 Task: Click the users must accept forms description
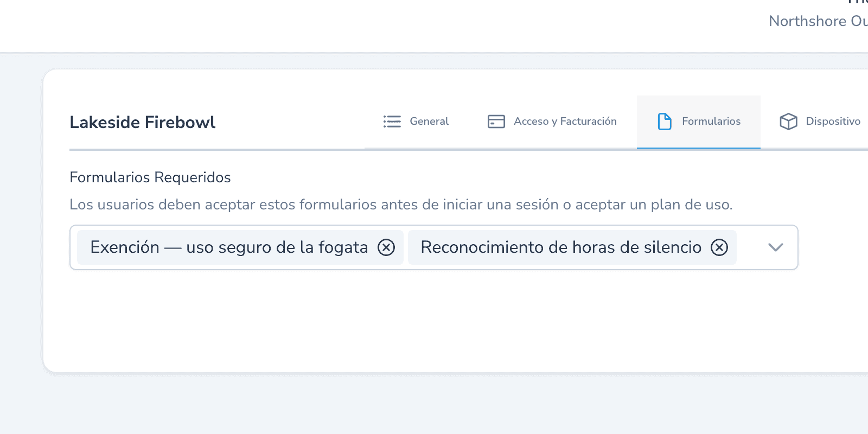pos(401,205)
